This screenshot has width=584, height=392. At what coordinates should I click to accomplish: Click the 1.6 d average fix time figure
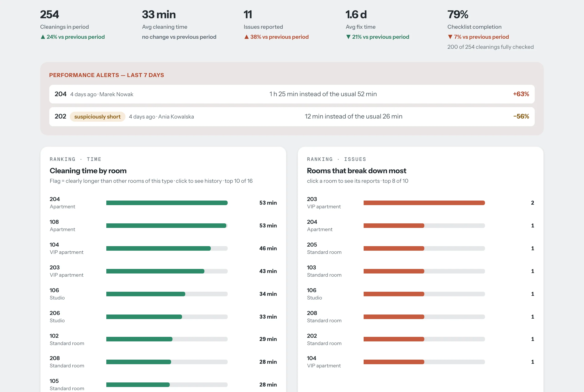click(356, 15)
